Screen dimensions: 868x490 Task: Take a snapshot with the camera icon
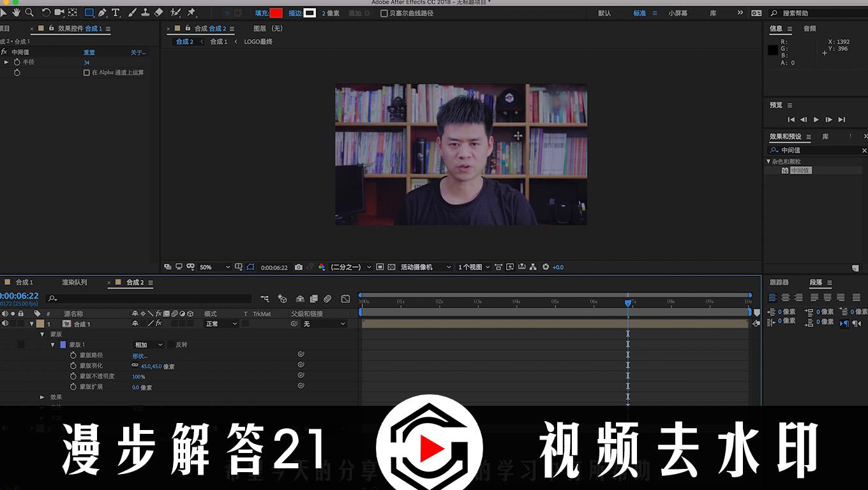(298, 267)
